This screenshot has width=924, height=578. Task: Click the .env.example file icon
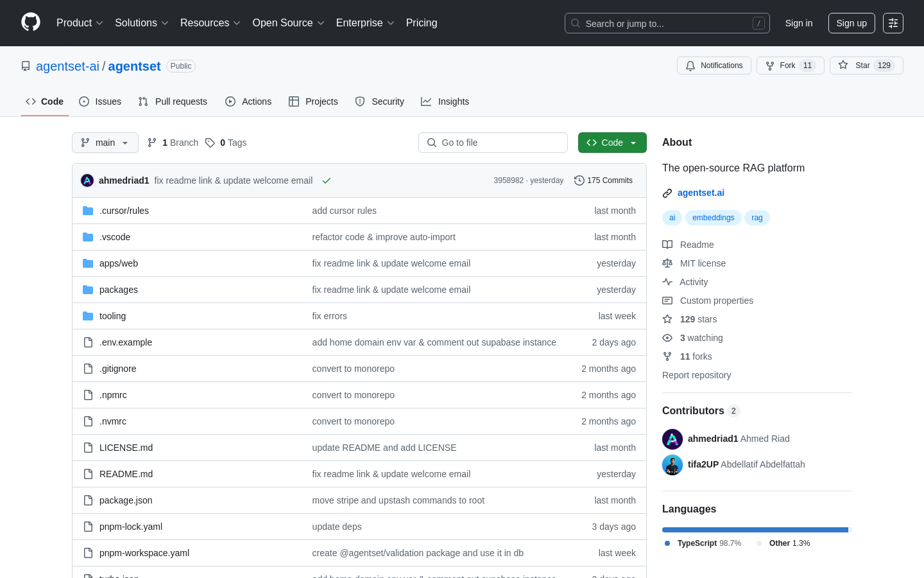[x=88, y=342]
